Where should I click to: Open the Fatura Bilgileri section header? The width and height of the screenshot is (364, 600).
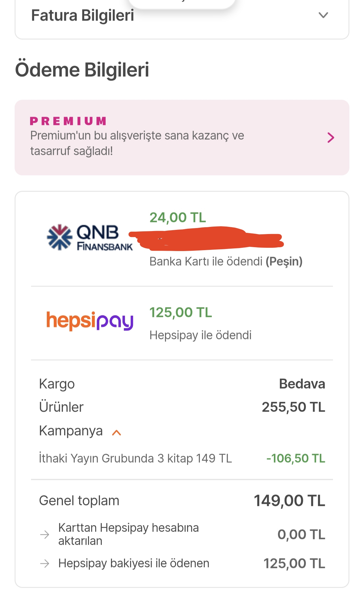83,16
